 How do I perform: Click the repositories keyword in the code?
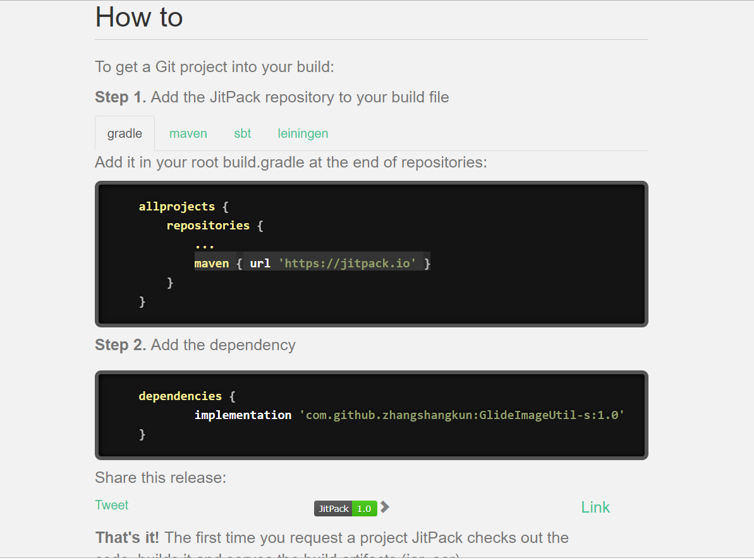point(208,226)
